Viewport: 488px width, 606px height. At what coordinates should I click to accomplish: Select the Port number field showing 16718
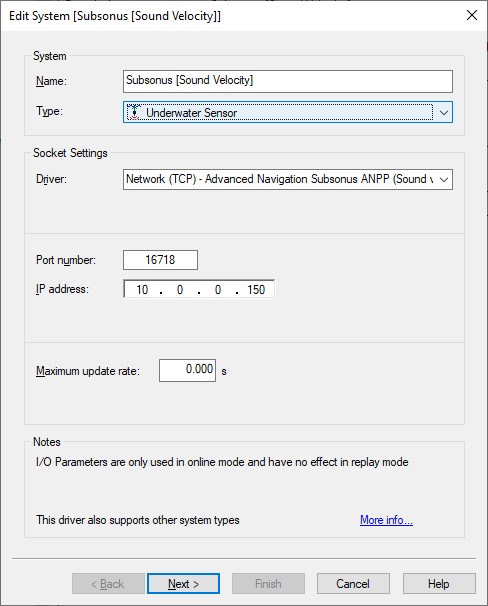160,260
